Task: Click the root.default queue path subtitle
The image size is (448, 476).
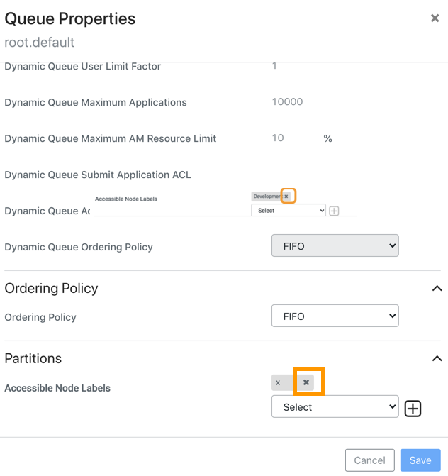Action: pos(40,43)
